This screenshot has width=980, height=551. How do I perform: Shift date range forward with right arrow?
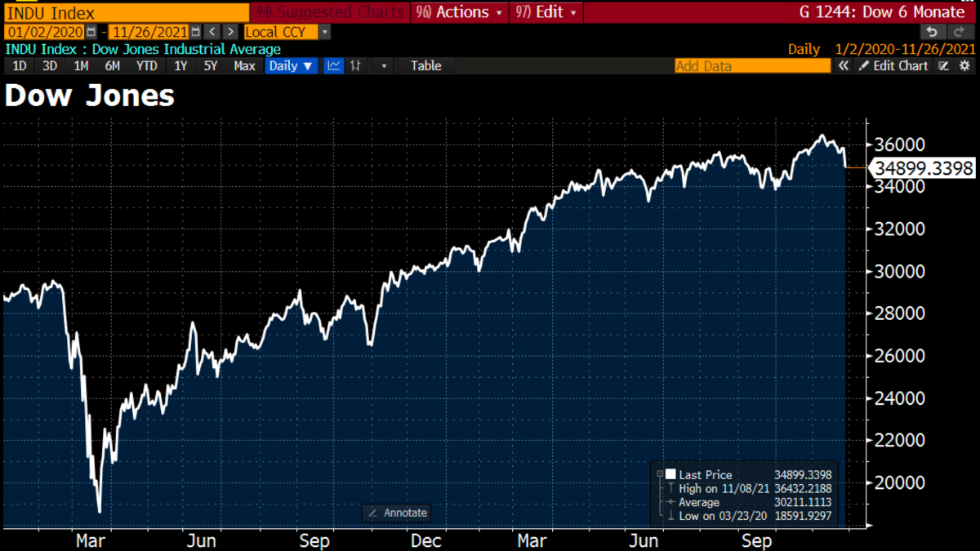point(232,32)
